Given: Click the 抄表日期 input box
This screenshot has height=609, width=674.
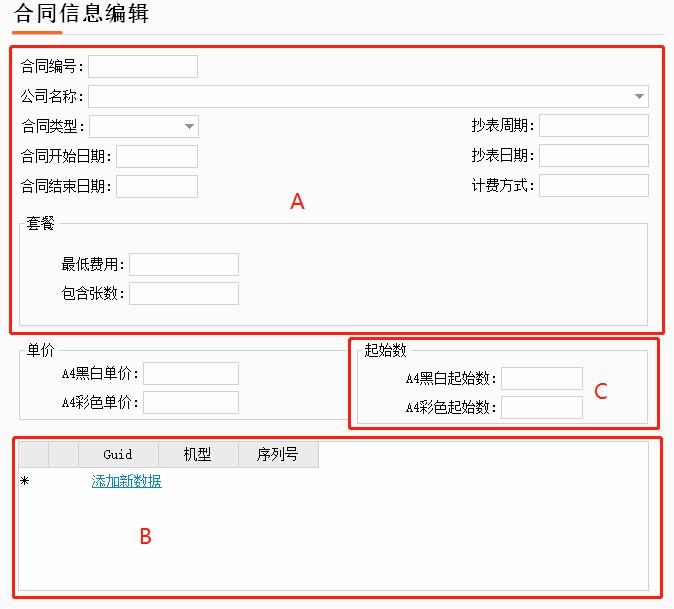Looking at the screenshot, I should point(594,156).
